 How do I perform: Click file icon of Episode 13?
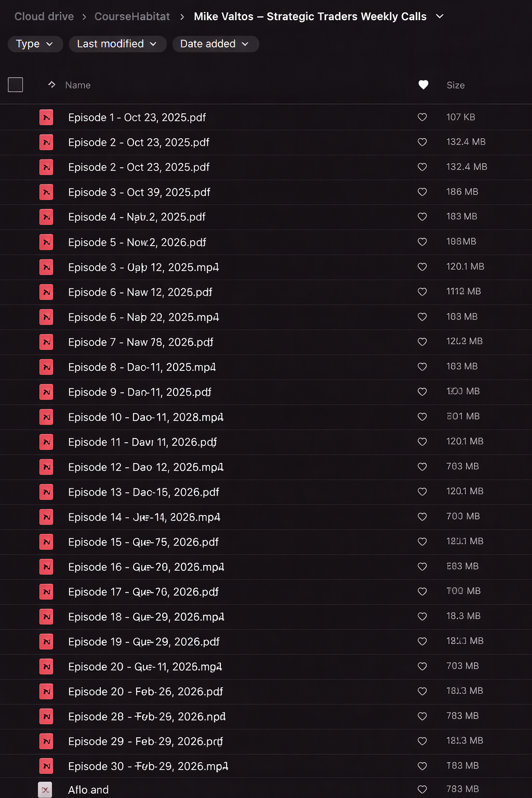(x=46, y=492)
